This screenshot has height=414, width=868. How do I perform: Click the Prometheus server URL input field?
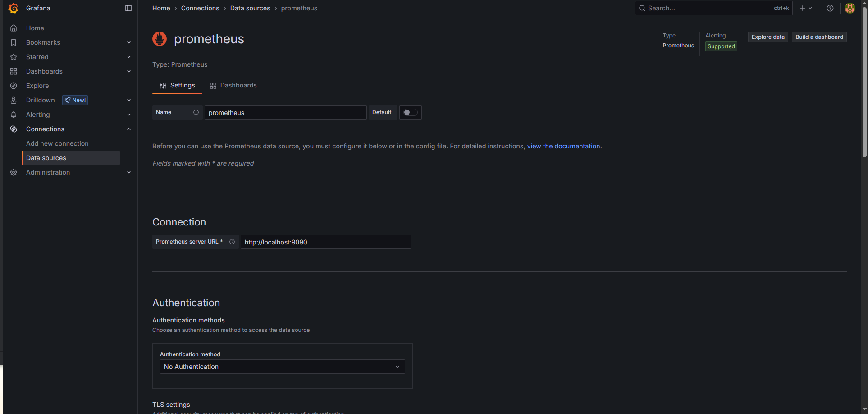click(x=326, y=242)
